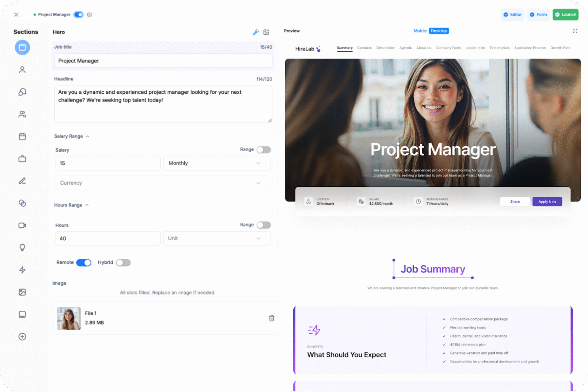Select the Hero section icon in sidebar
The height and width of the screenshot is (392, 588).
coord(22,47)
